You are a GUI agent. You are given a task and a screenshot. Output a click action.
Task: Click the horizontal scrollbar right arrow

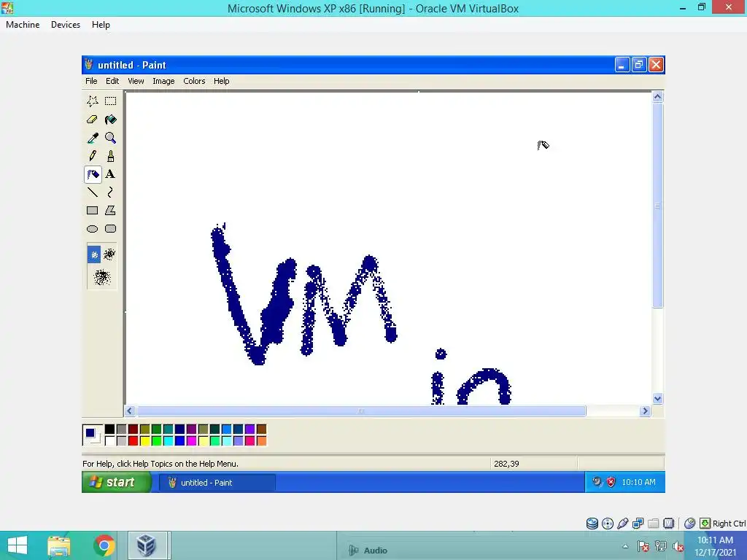pos(645,411)
